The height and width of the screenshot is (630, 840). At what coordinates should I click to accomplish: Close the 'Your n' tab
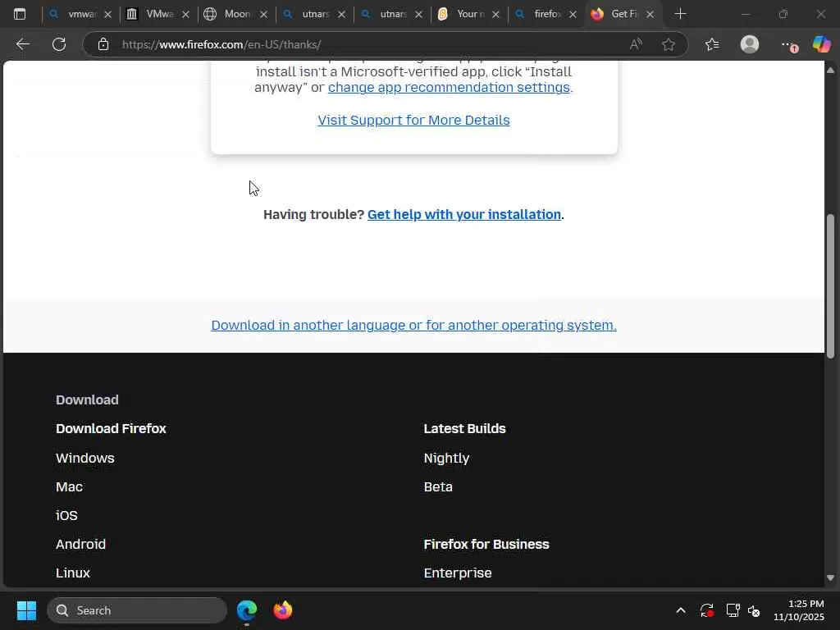click(496, 15)
